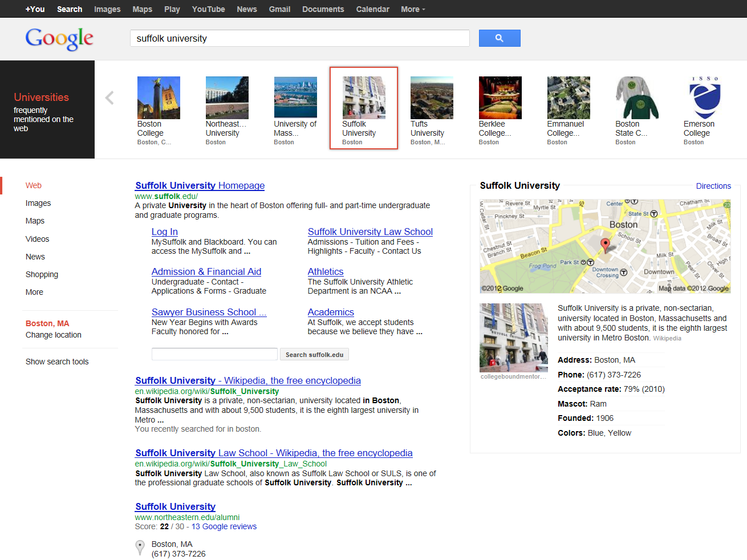Click the location pin icon beside Boston, MA
The height and width of the screenshot is (560, 747).
click(140, 547)
